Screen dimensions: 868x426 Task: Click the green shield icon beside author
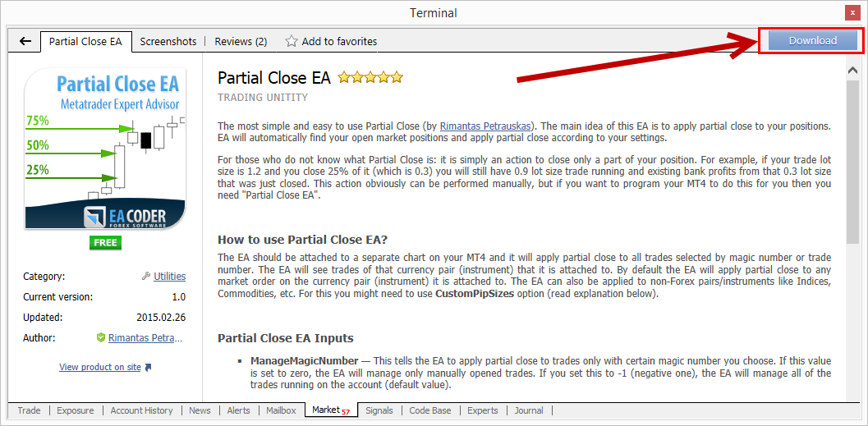click(101, 337)
